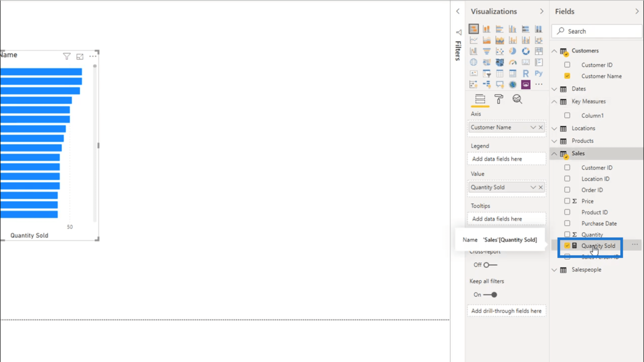The width and height of the screenshot is (644, 362).
Task: Open the Fields well tab
Action: click(480, 99)
